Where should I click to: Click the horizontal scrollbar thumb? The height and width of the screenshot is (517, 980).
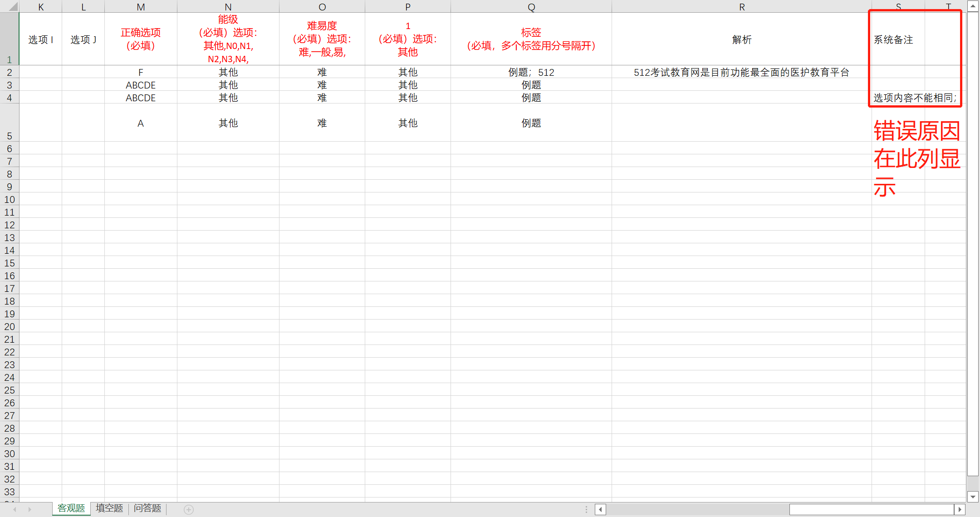[x=871, y=509]
